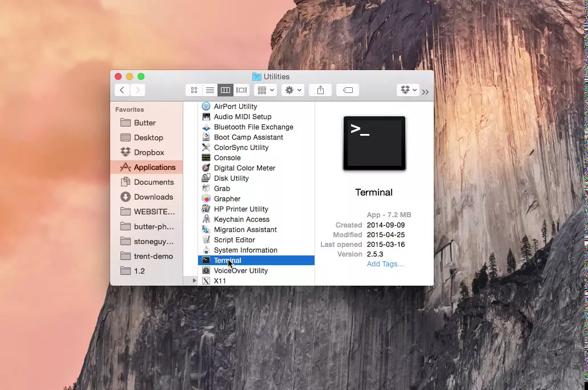This screenshot has width=588, height=390.
Task: Select the Grab app icon
Action: click(x=206, y=189)
